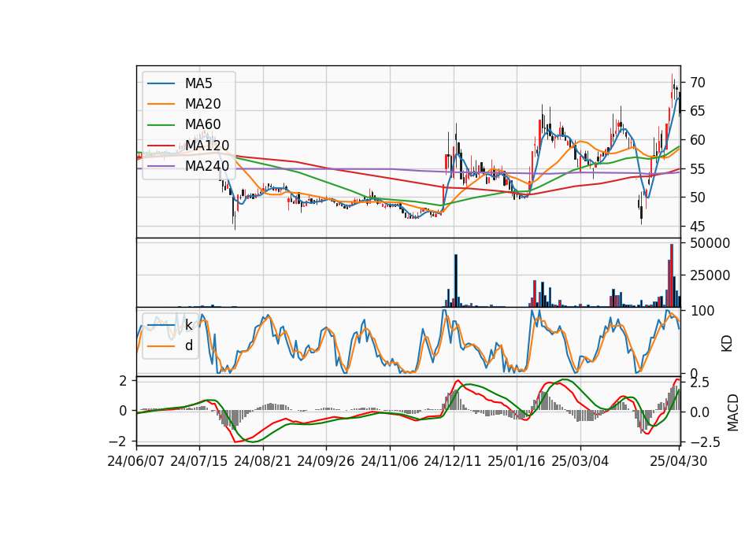Select the 50 price axis tick
Viewport: 756px width, 543px height.
pyautogui.click(x=698, y=198)
